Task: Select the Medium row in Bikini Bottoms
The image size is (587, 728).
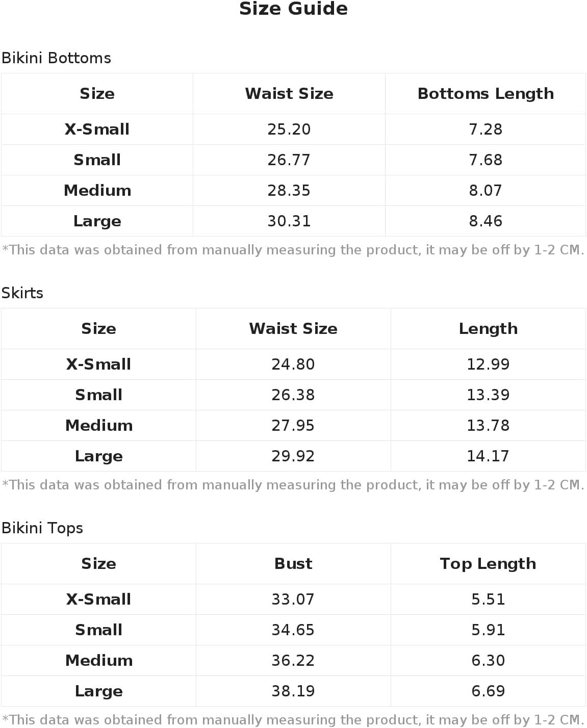Action: (293, 191)
